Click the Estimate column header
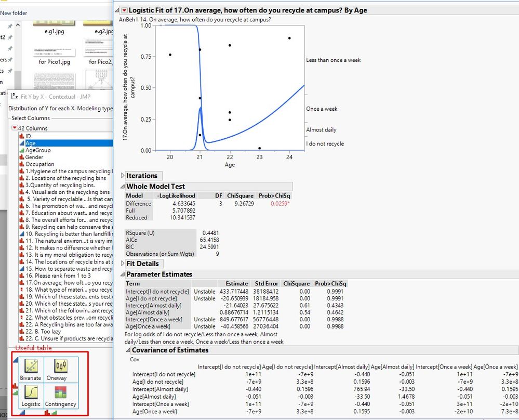This screenshot has height=420, width=519. (x=237, y=283)
